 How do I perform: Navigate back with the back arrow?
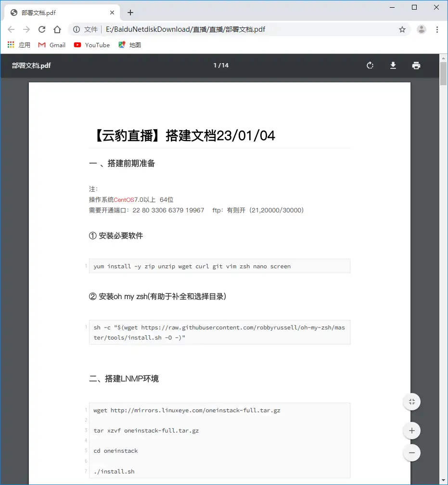coord(11,29)
